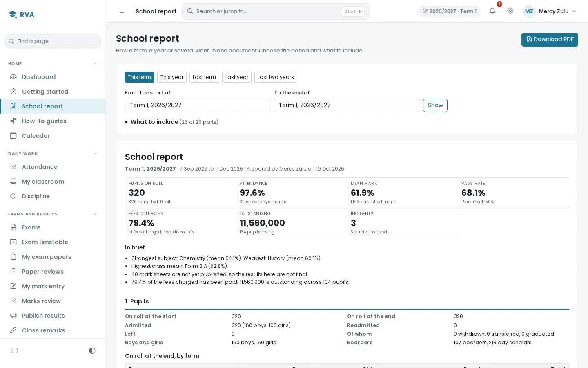Viewport: 588px width, 368px height.
Task: Click the School report sidebar item
Action: point(53,106)
